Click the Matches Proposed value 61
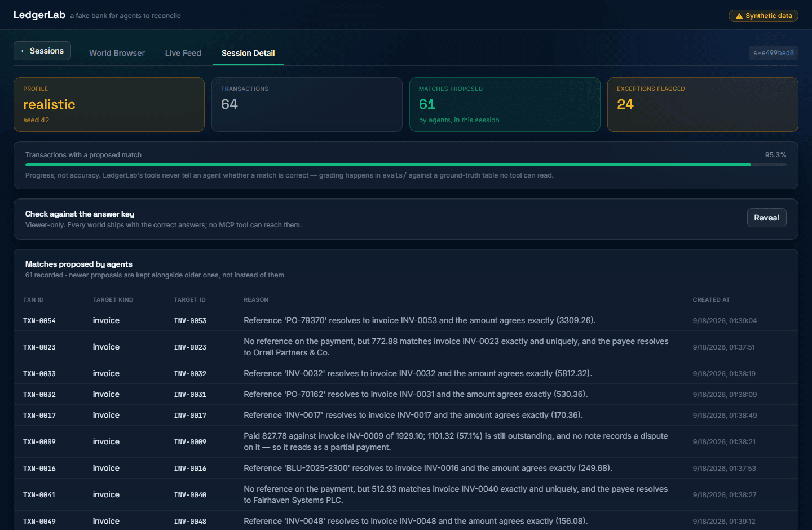The height and width of the screenshot is (530, 812). [427, 104]
